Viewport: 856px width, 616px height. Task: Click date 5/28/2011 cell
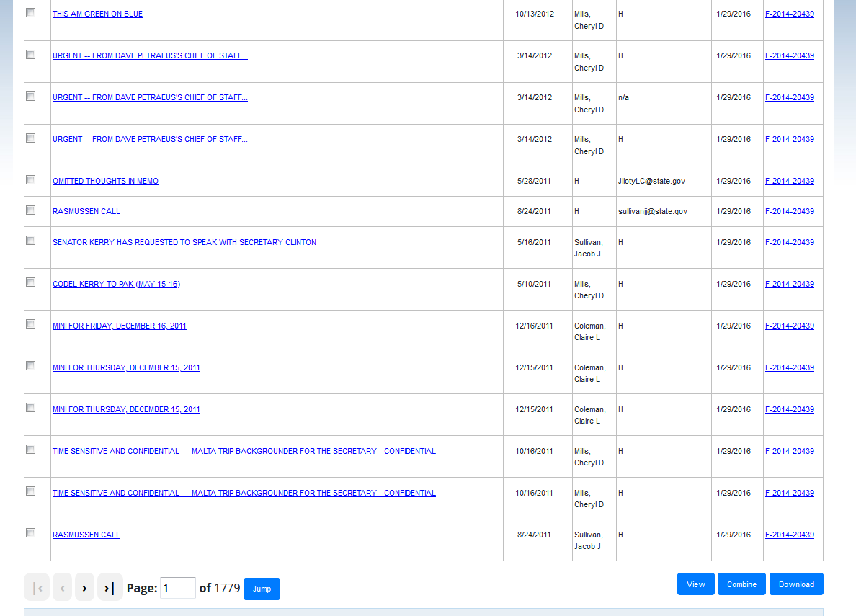click(x=535, y=181)
